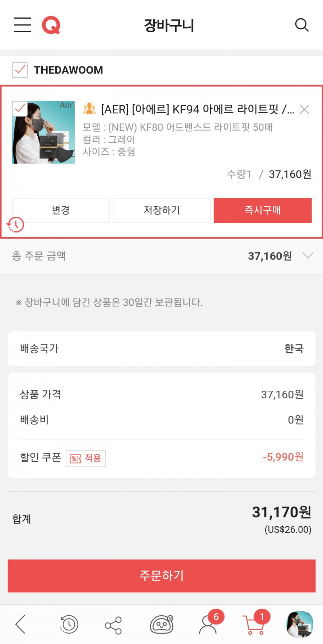Uncheck the AER mask item checkbox
The image size is (323, 644).
20,108
